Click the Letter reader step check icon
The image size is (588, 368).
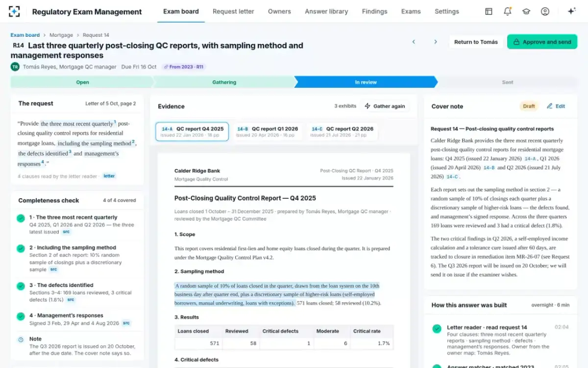point(437,328)
